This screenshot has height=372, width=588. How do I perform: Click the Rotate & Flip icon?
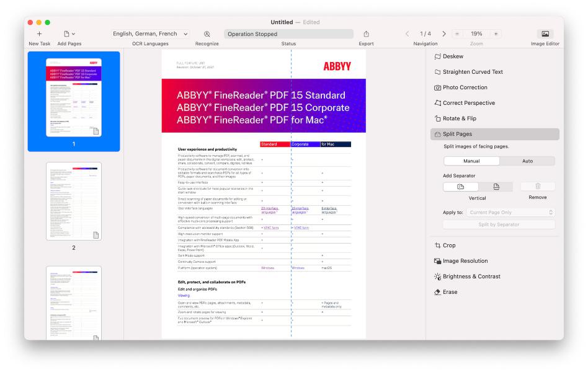coord(437,118)
